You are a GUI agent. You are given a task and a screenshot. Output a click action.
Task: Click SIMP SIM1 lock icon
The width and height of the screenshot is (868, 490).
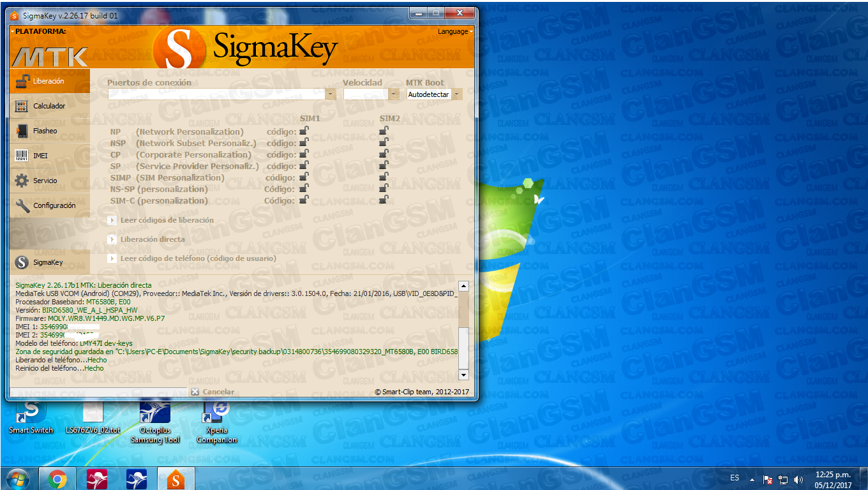pyautogui.click(x=304, y=177)
